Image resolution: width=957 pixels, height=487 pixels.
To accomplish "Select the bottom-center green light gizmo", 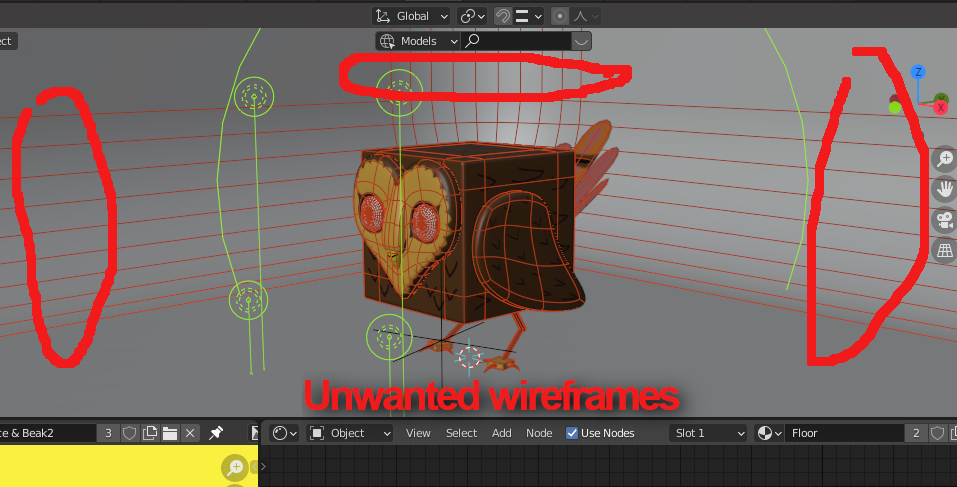I will pyautogui.click(x=389, y=337).
